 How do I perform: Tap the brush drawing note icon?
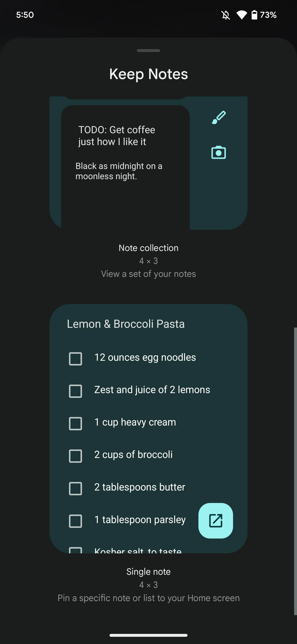pyautogui.click(x=219, y=117)
